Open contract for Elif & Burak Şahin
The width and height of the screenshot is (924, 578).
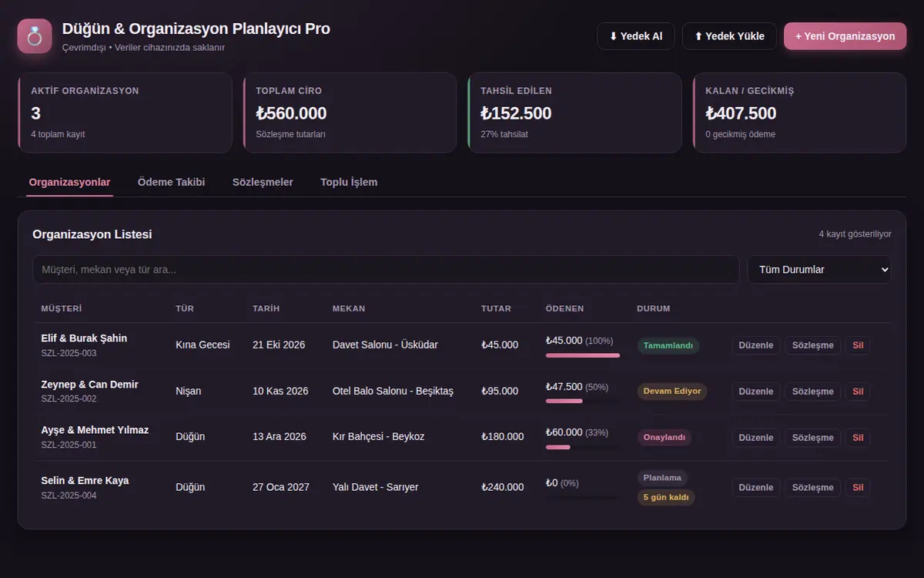coord(813,345)
